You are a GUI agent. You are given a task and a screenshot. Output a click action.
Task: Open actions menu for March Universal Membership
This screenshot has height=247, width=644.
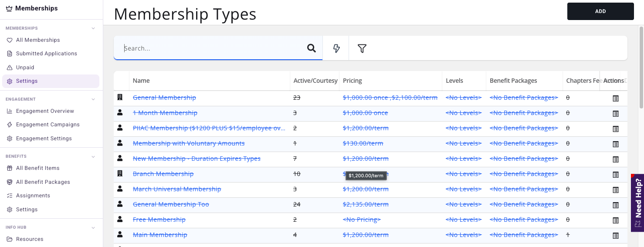tap(615, 190)
